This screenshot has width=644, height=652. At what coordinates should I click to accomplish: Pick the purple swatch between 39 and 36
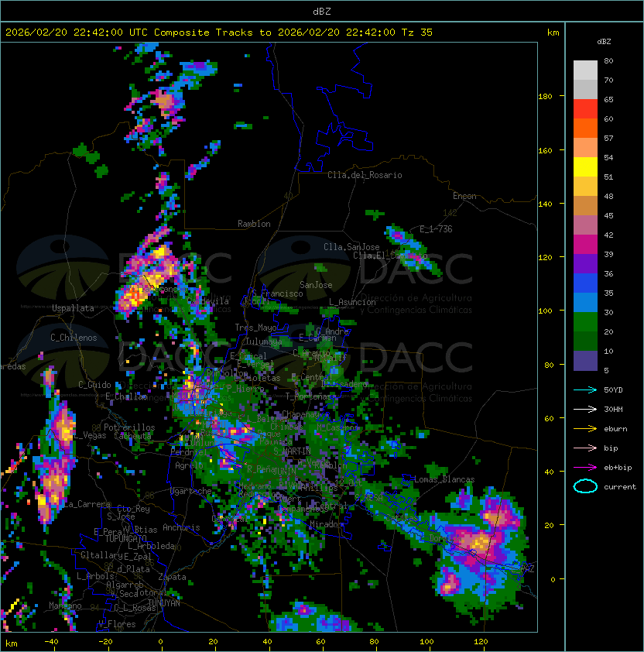coord(585,264)
